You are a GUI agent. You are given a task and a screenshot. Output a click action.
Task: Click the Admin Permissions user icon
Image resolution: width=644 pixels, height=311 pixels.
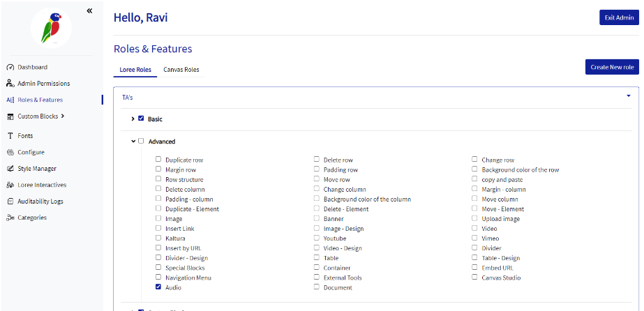click(10, 84)
